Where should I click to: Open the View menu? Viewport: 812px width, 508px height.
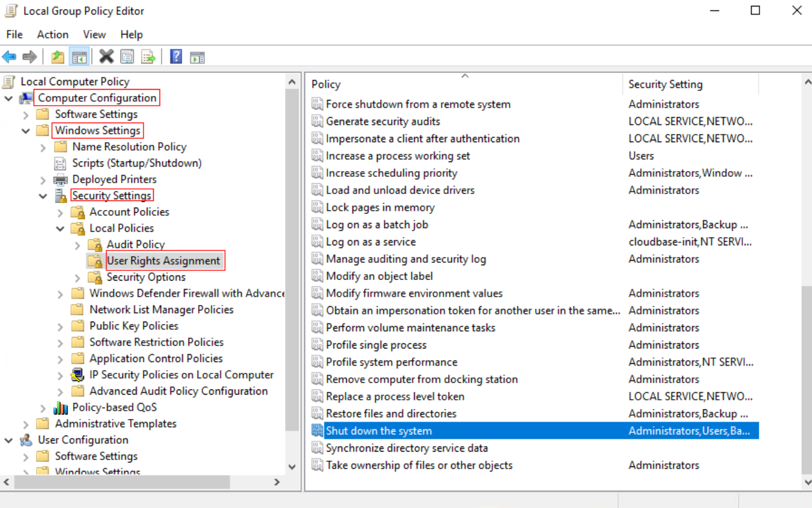94,35
